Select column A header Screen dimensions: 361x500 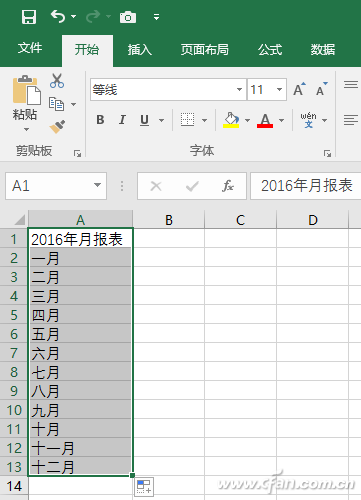tap(80, 220)
